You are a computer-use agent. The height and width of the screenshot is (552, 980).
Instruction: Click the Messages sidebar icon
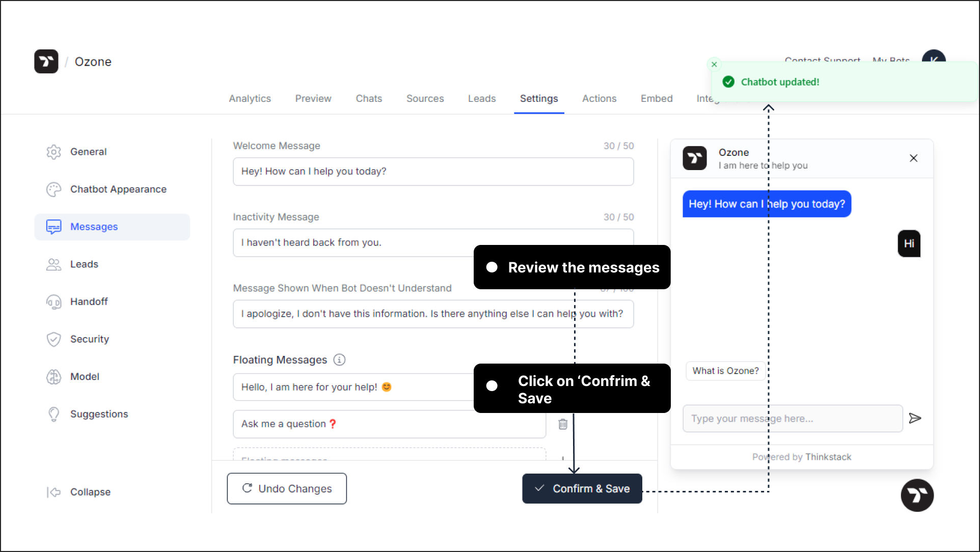pos(54,226)
